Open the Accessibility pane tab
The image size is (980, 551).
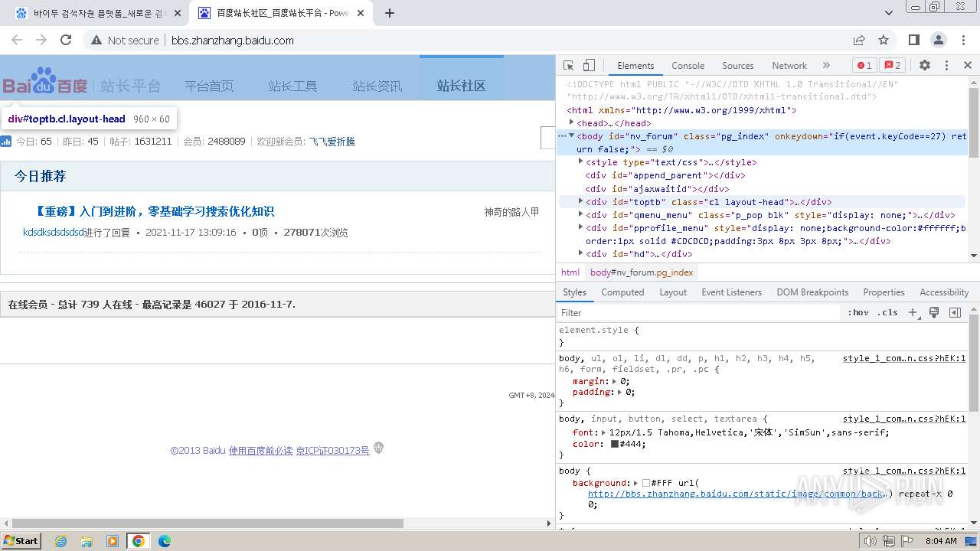(x=944, y=292)
